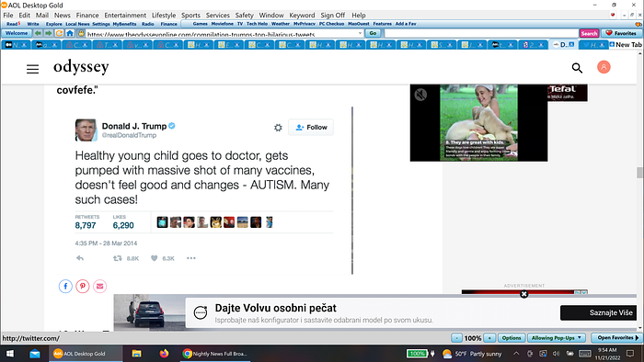Image resolution: width=644 pixels, height=362 pixels.
Task: Open the File menu
Action: pyautogui.click(x=8, y=16)
